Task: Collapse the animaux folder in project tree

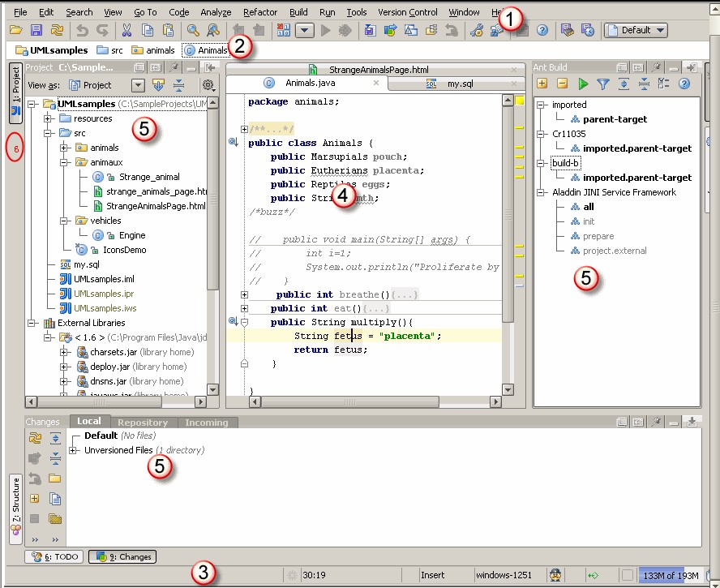Action: [x=65, y=162]
